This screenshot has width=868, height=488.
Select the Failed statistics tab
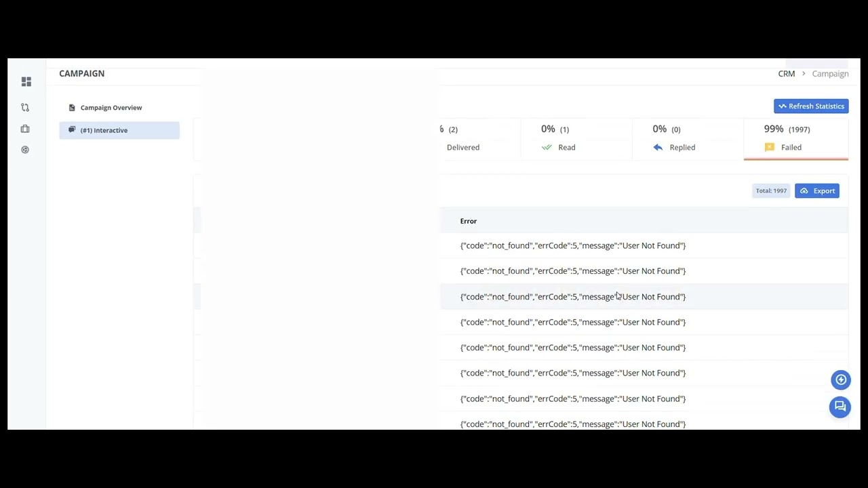click(x=796, y=138)
